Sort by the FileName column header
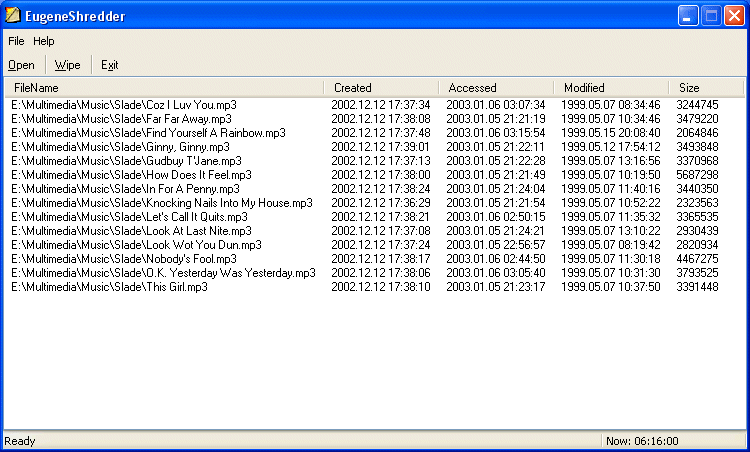The height and width of the screenshot is (452, 750). click(164, 88)
